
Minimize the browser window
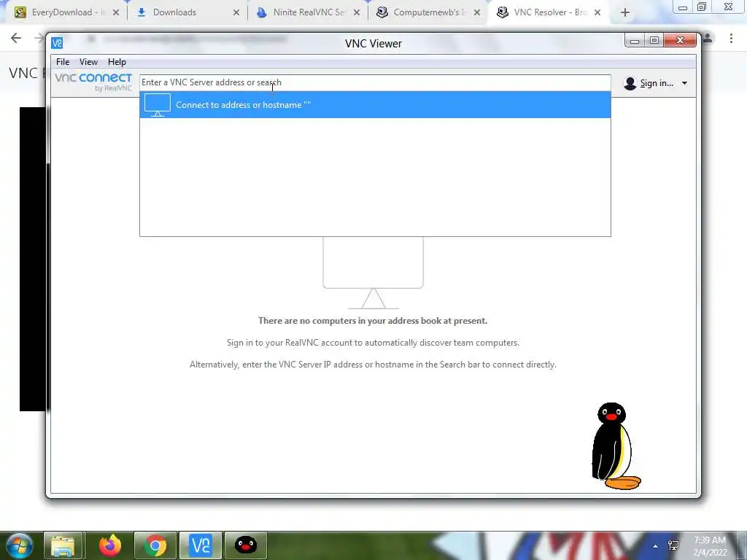(x=683, y=7)
